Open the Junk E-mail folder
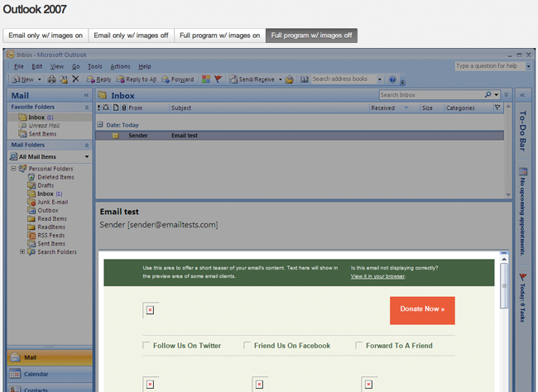The height and width of the screenshot is (392, 538). pos(48,202)
